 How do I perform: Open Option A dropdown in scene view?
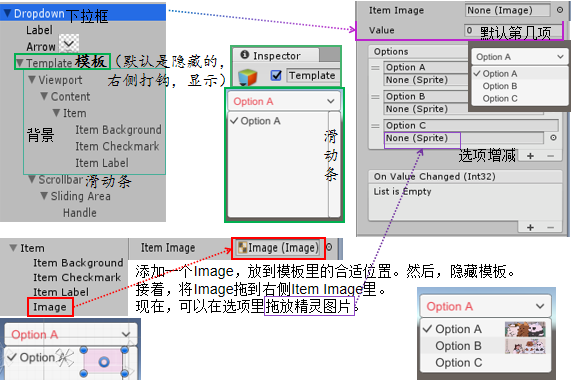coord(71,334)
